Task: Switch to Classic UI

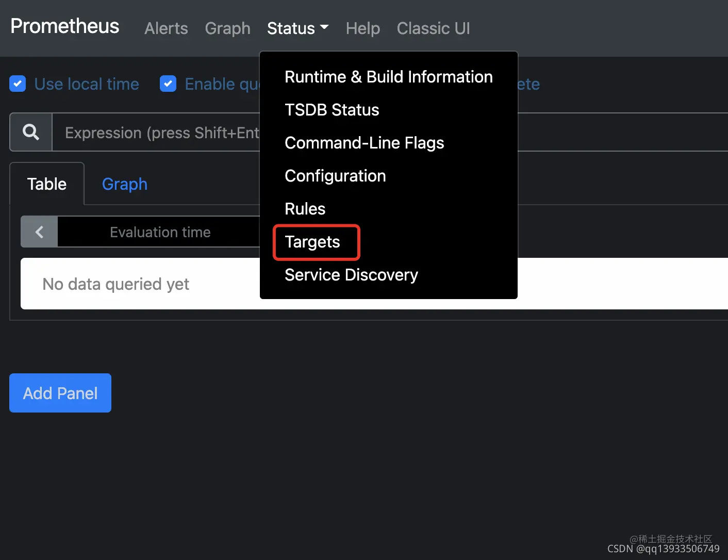Action: 433,28
